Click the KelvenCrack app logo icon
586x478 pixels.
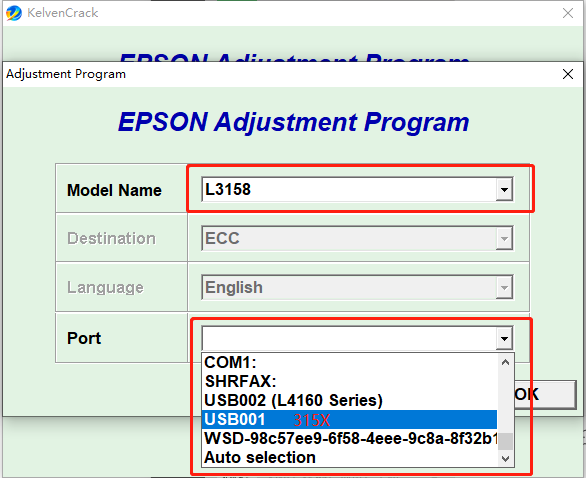click(x=14, y=13)
